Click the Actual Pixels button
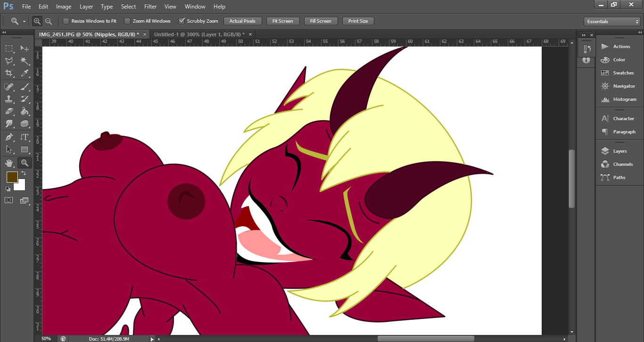Image resolution: width=644 pixels, height=342 pixels. 242,21
